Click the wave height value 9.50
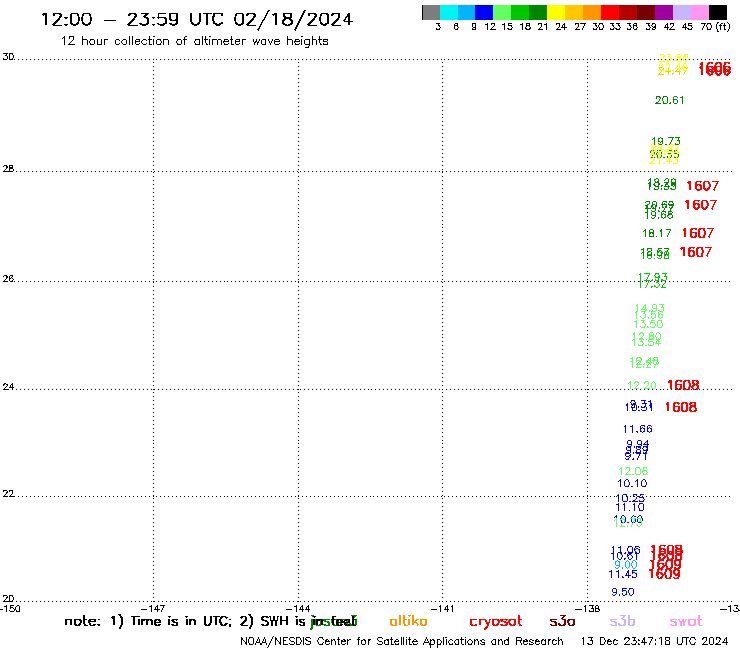This screenshot has height=650, width=740. [622, 592]
